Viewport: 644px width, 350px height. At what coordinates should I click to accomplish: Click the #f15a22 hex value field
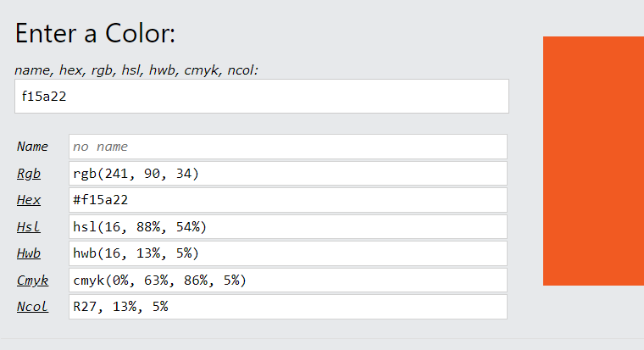(288, 200)
